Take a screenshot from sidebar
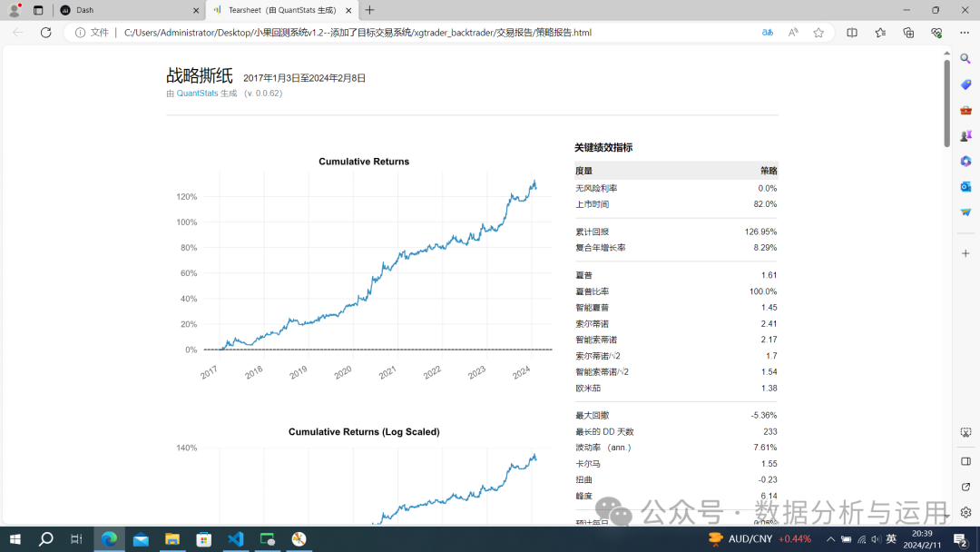This screenshot has height=552, width=980. (x=965, y=432)
